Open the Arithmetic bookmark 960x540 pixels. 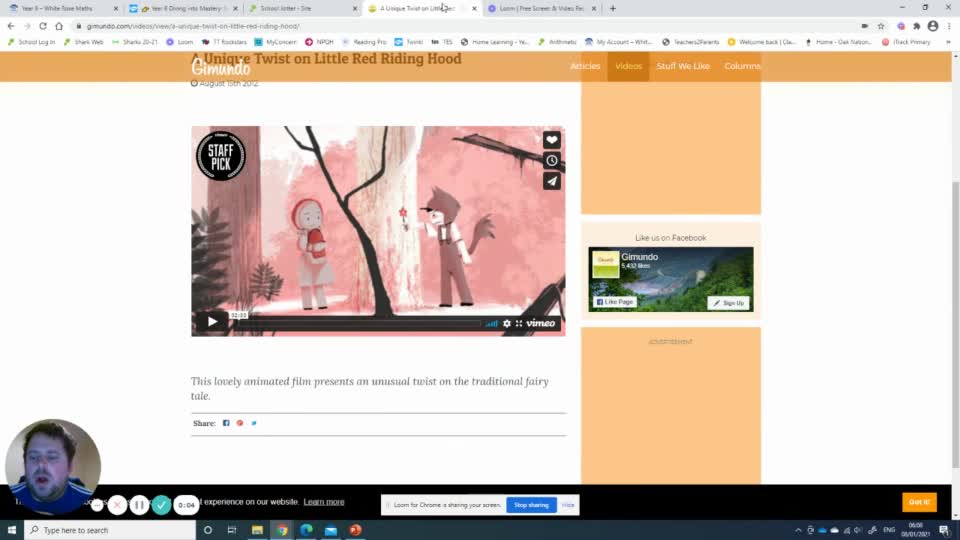[x=558, y=42]
